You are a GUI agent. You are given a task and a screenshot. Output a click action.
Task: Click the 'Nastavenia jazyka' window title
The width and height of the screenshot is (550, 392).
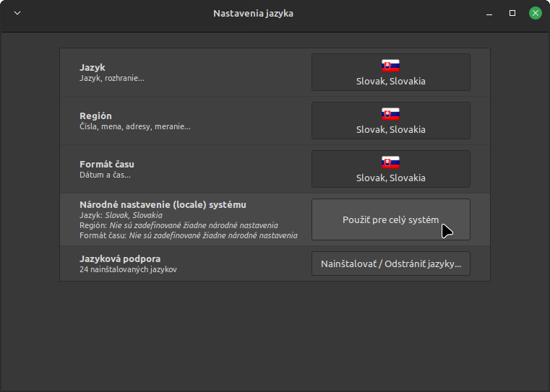(253, 13)
